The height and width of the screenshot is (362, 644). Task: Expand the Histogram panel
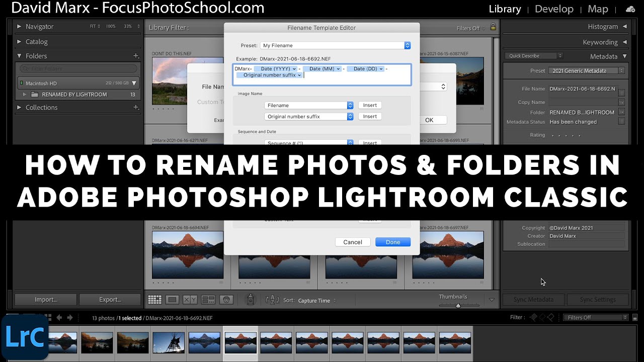click(624, 27)
